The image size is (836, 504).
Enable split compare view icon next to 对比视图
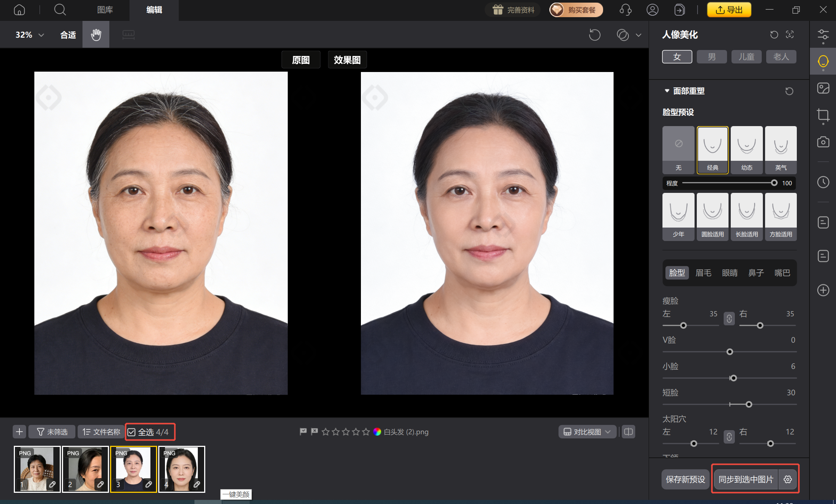(628, 432)
